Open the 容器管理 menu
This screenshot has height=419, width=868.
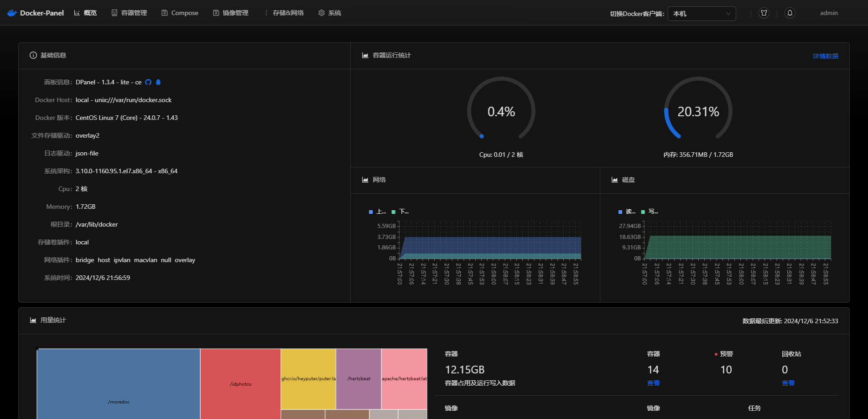click(129, 13)
